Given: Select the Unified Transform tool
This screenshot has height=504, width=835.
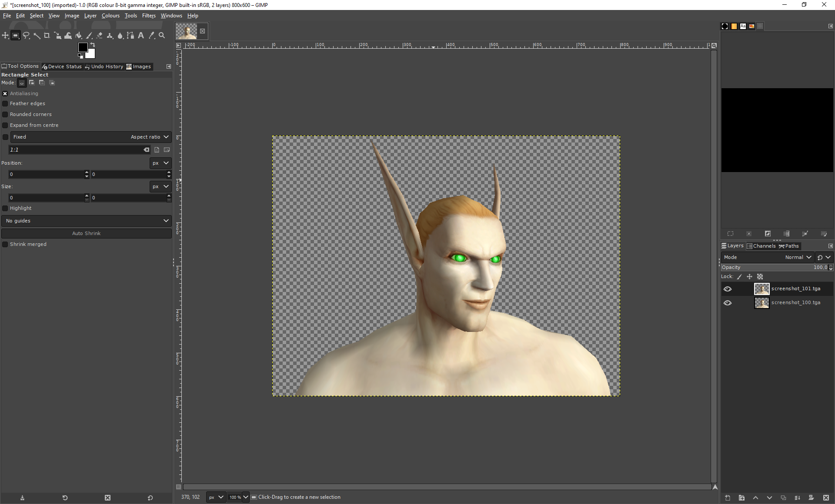Looking at the screenshot, I should click(57, 36).
